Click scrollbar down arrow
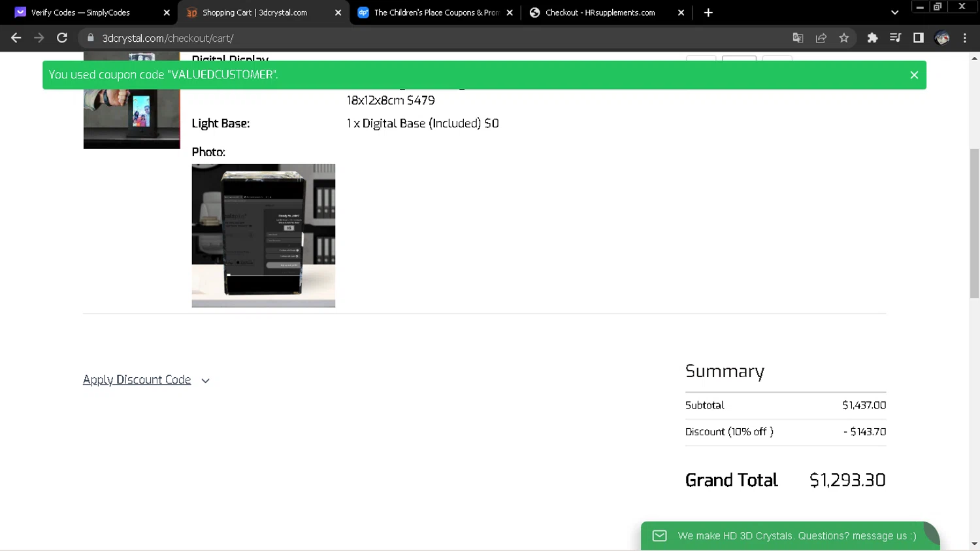Viewport: 980px width, 551px height. click(x=974, y=544)
